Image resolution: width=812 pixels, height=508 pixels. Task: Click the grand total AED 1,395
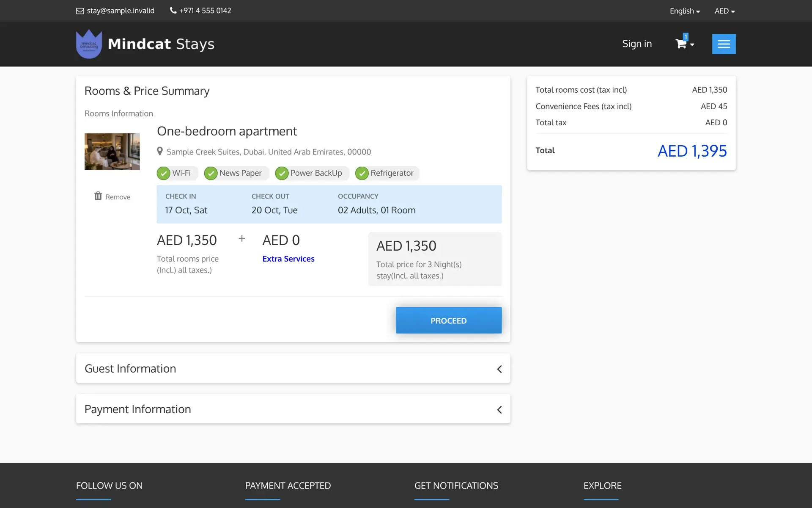tap(692, 151)
